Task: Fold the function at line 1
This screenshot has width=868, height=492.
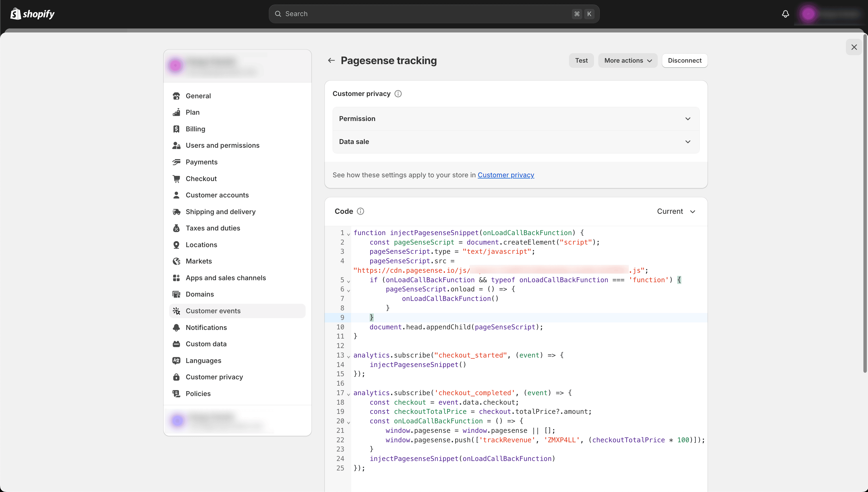Action: (348, 234)
